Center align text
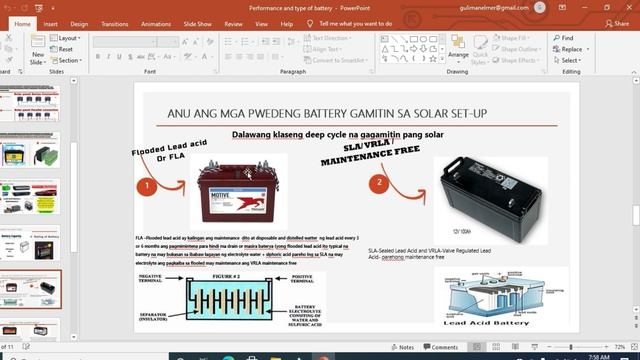The height and width of the screenshot is (360, 640). 239,57
